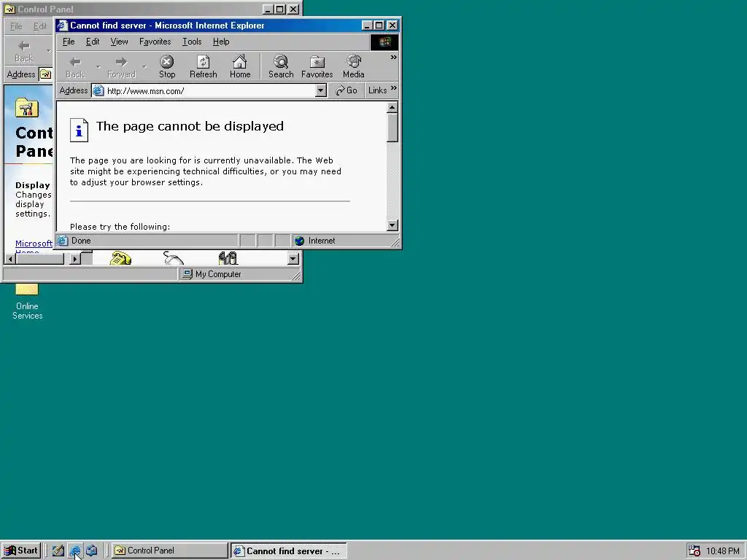Go to the Home page
Screen dimensions: 747x560
[239, 66]
